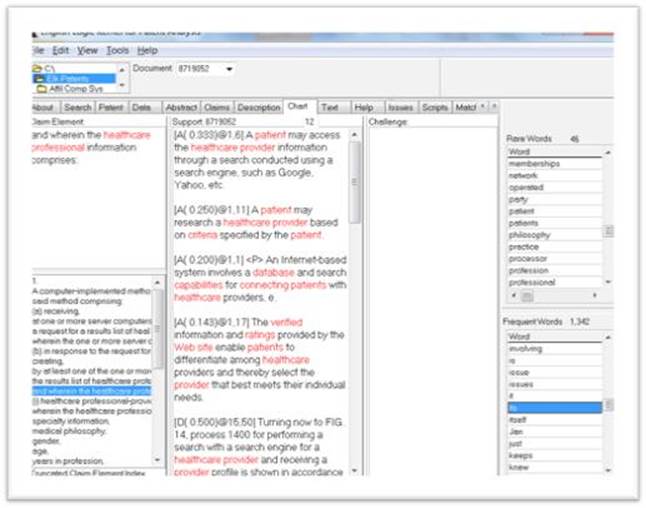This screenshot has width=646, height=508.
Task: Select 'memberships' in Rare Words list
Action: click(x=555, y=164)
